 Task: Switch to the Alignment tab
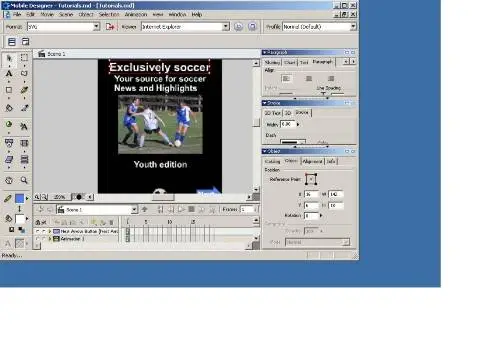312,161
